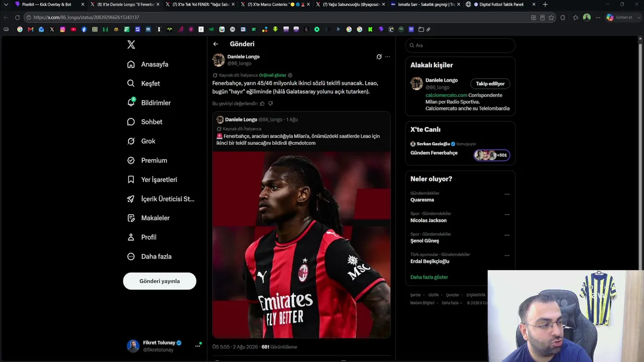Viewport: 644px width, 362px height.
Task: Open the browser settings and more menu
Action: (x=598, y=18)
